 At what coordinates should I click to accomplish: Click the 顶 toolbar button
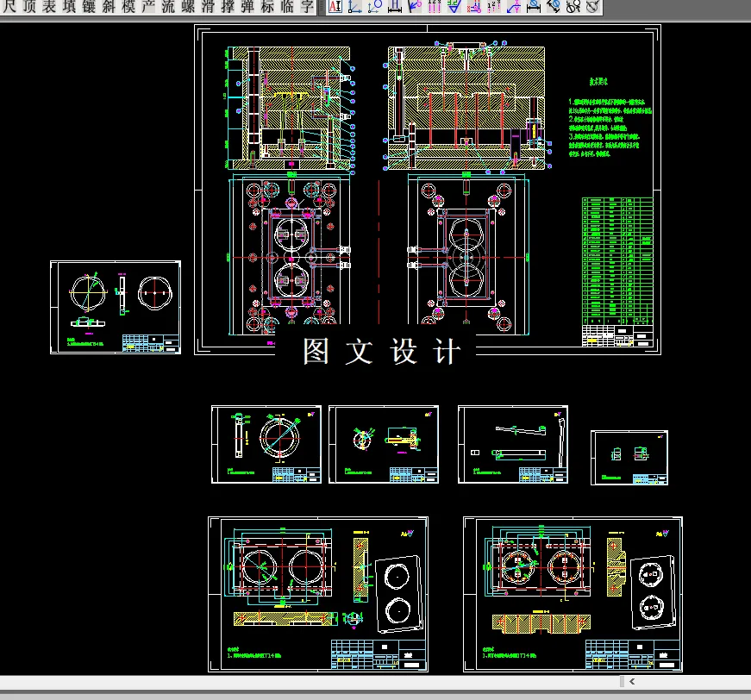pos(29,6)
